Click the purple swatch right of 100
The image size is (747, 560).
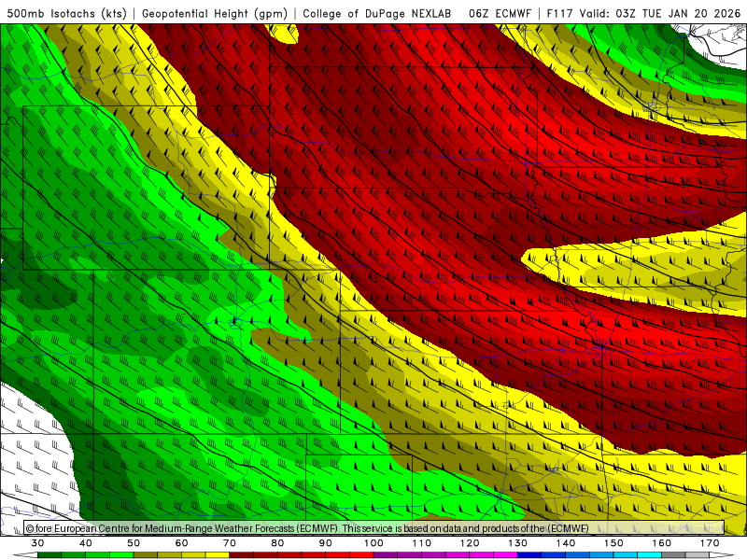click(386, 555)
